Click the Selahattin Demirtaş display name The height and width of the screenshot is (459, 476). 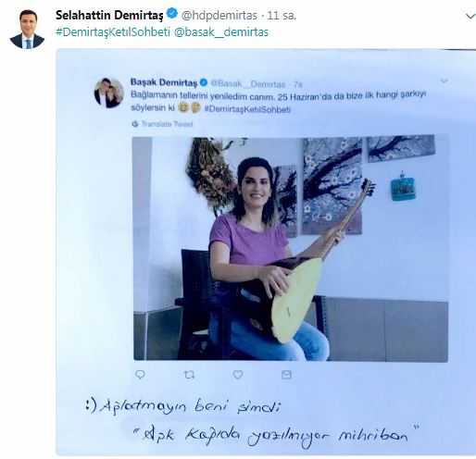coord(109,15)
